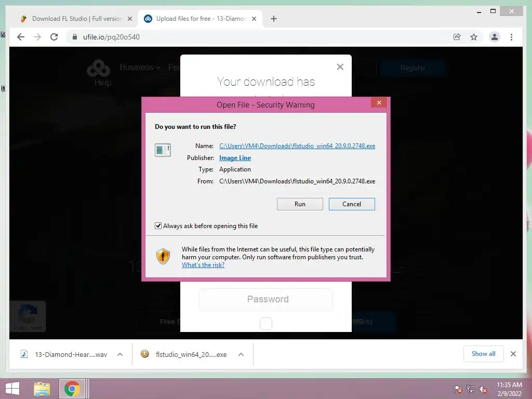Close the Your download has started popup
Screen dimensions: 532x399
(x=340, y=67)
